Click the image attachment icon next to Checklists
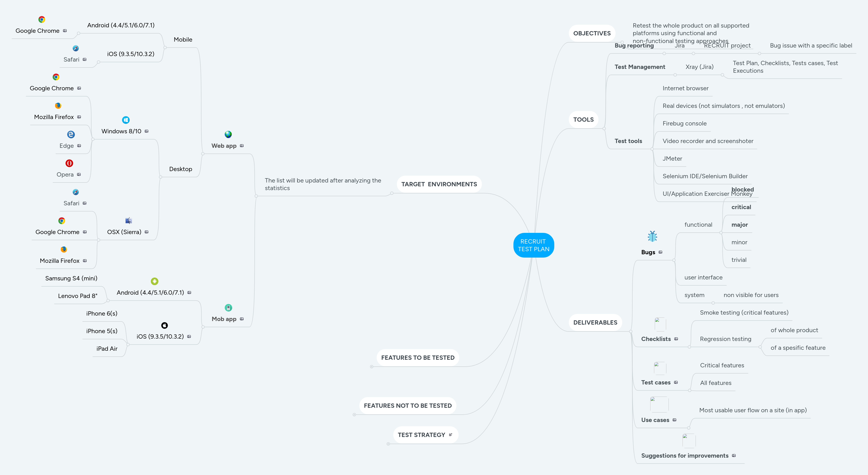 click(676, 339)
